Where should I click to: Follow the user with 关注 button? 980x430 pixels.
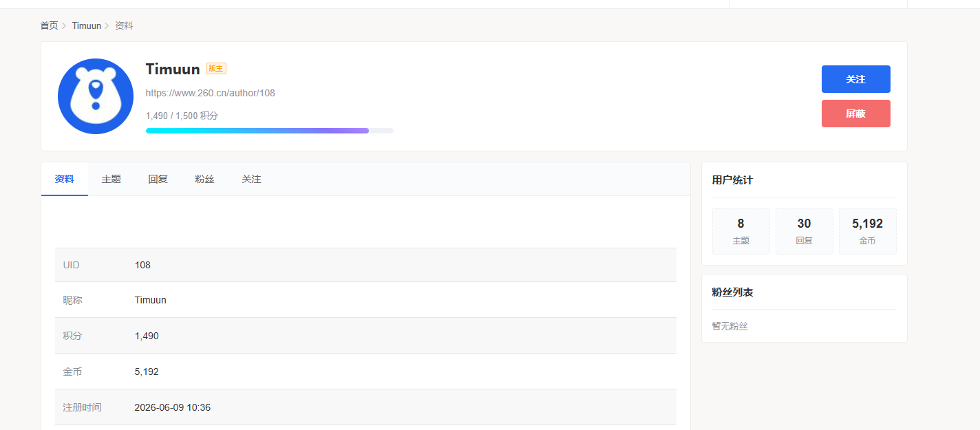pos(855,79)
